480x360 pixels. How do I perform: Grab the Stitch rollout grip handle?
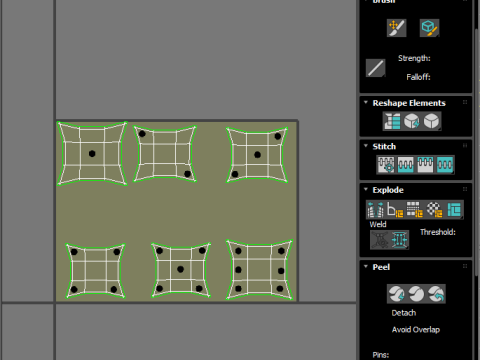coord(465,146)
